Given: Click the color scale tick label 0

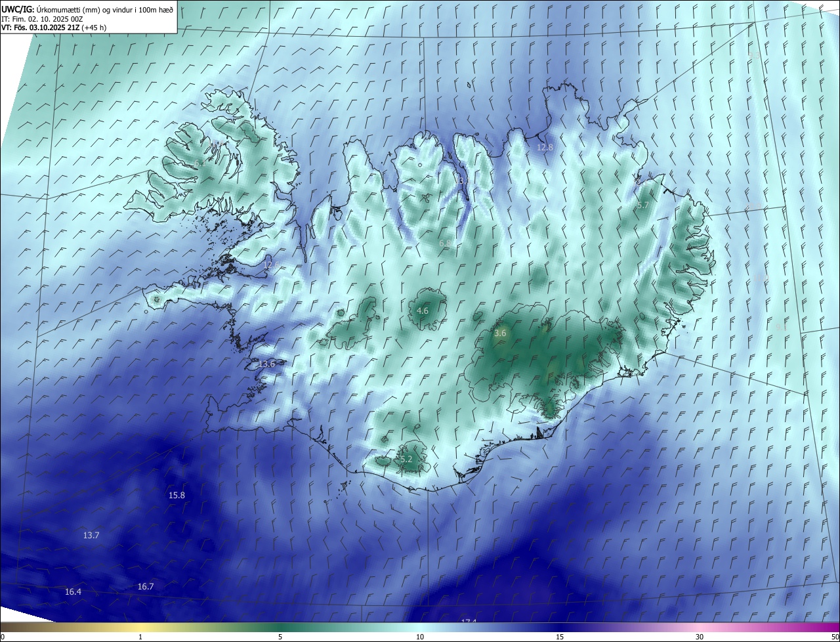Looking at the screenshot, I should pyautogui.click(x=3, y=637).
